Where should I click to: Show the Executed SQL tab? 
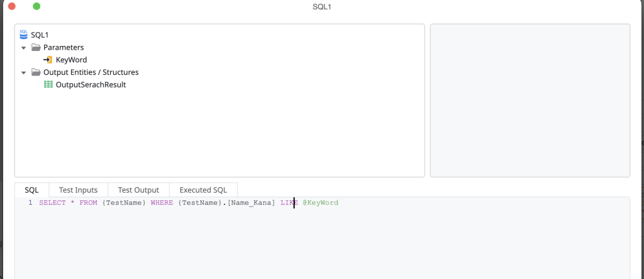click(x=203, y=190)
